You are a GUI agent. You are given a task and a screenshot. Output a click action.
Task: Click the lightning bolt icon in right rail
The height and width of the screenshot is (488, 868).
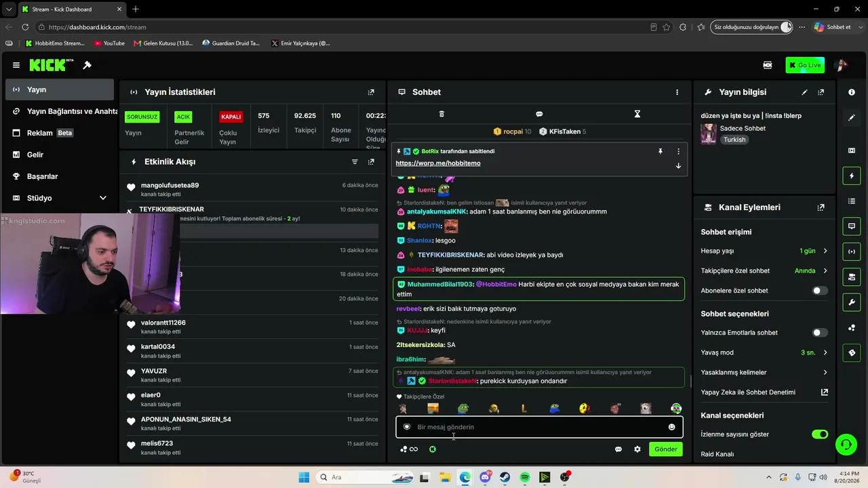tap(852, 176)
